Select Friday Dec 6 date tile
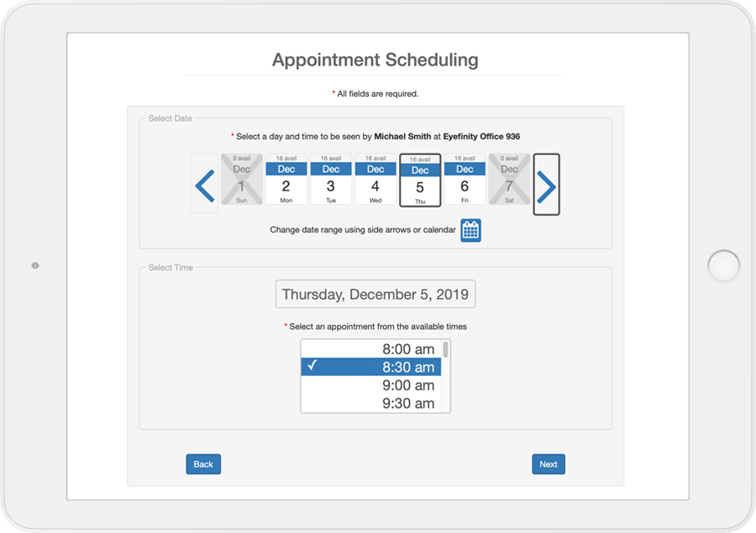 [x=465, y=180]
